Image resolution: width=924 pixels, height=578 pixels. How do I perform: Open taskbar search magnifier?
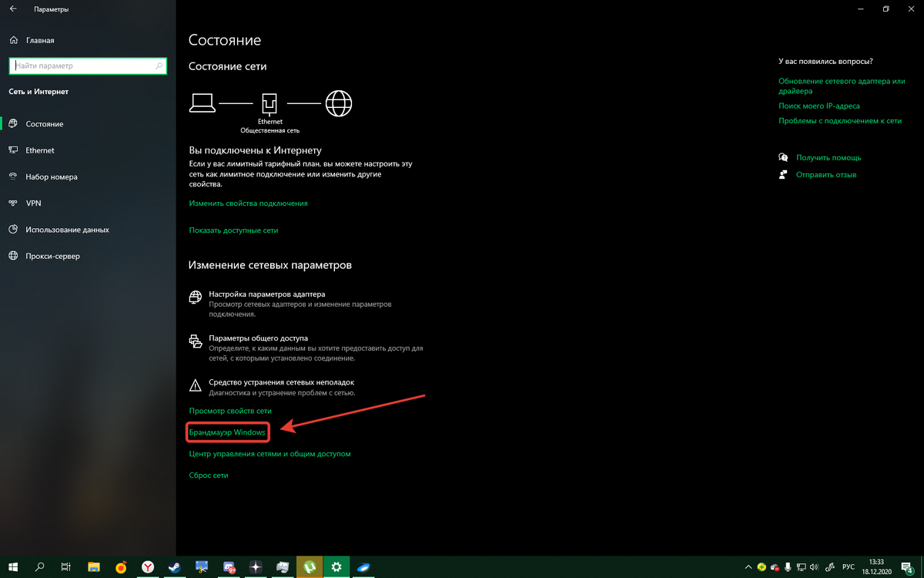[41, 566]
